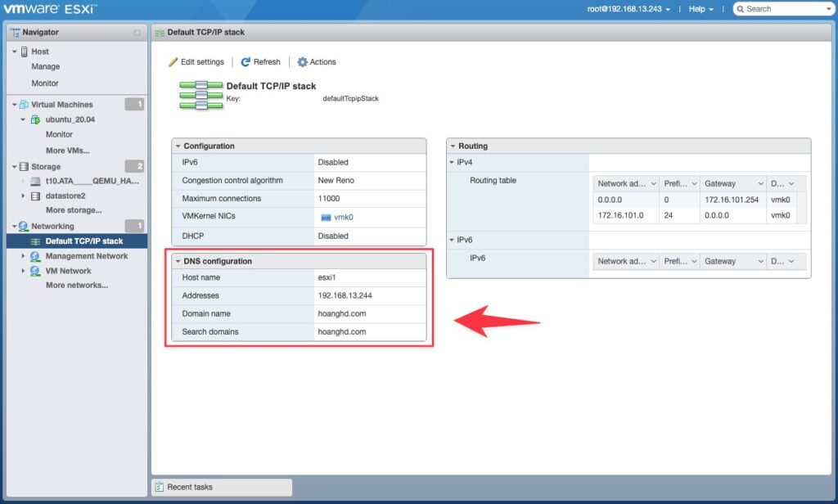Open More networks... in Navigator

77,286
